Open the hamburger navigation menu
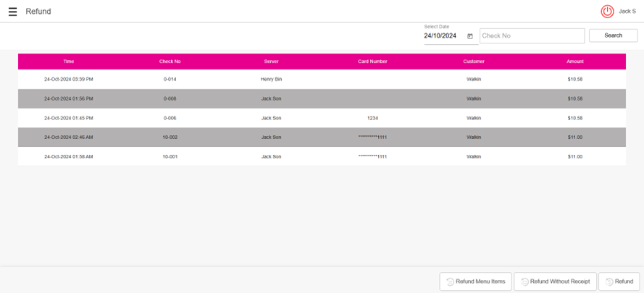644x293 pixels. pos(12,12)
